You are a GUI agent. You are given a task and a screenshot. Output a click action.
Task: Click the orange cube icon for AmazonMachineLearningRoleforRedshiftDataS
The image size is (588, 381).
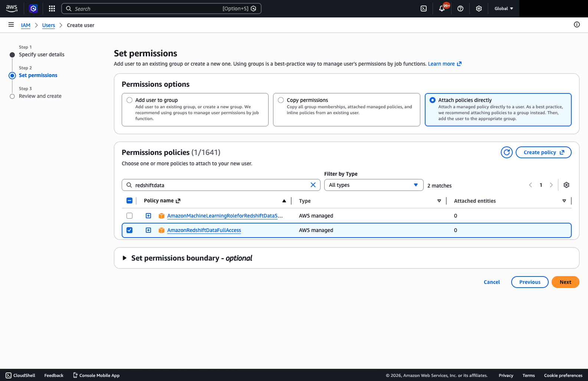click(161, 216)
